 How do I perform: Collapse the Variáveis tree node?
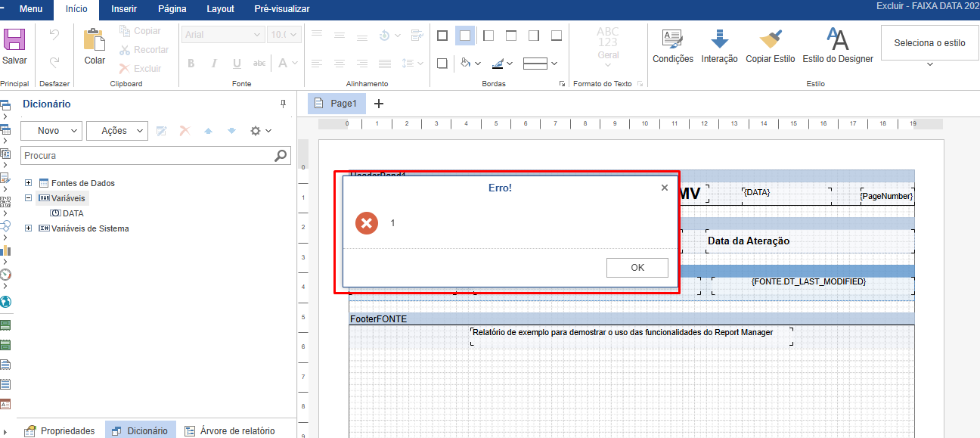[29, 198]
